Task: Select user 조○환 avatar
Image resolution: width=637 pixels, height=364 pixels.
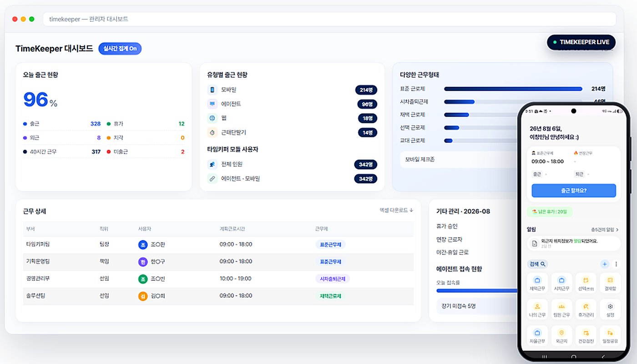Action: [x=143, y=245]
